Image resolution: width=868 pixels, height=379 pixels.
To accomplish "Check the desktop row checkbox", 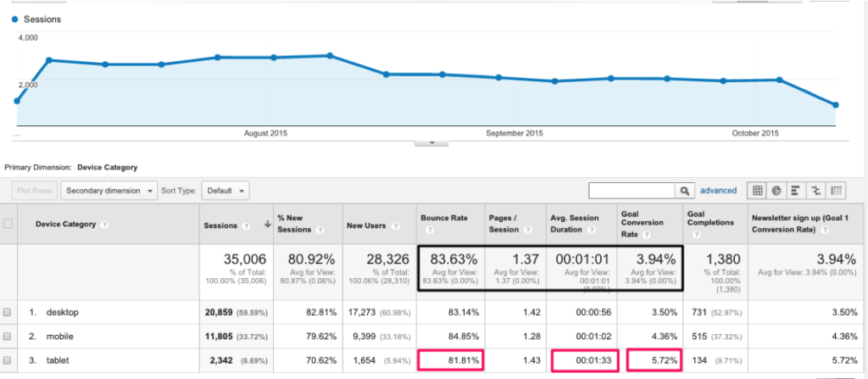I will coord(7,312).
